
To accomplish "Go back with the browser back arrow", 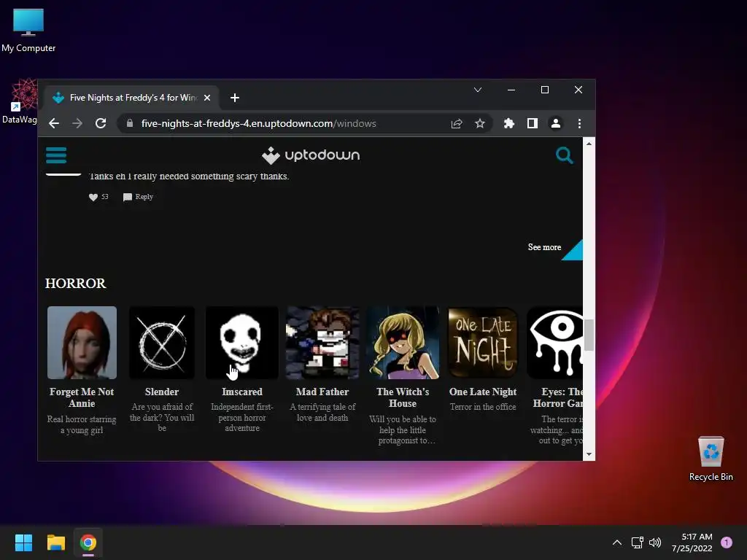I will point(54,123).
